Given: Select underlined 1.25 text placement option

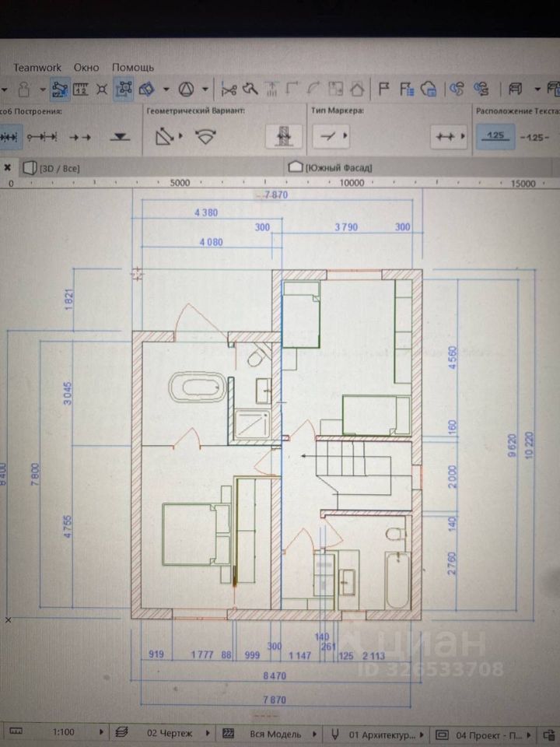Looking at the screenshot, I should pyautogui.click(x=495, y=137).
